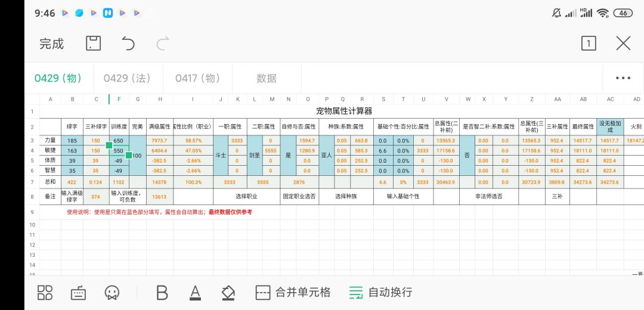Tap the 完成 done button
This screenshot has width=644, height=310.
[x=52, y=44]
